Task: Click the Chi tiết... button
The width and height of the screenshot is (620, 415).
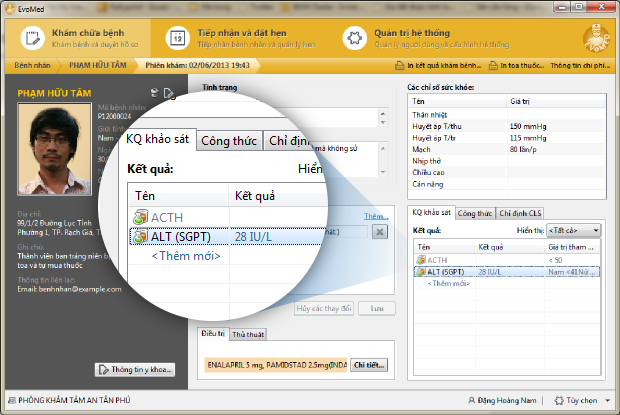Action: [x=369, y=365]
